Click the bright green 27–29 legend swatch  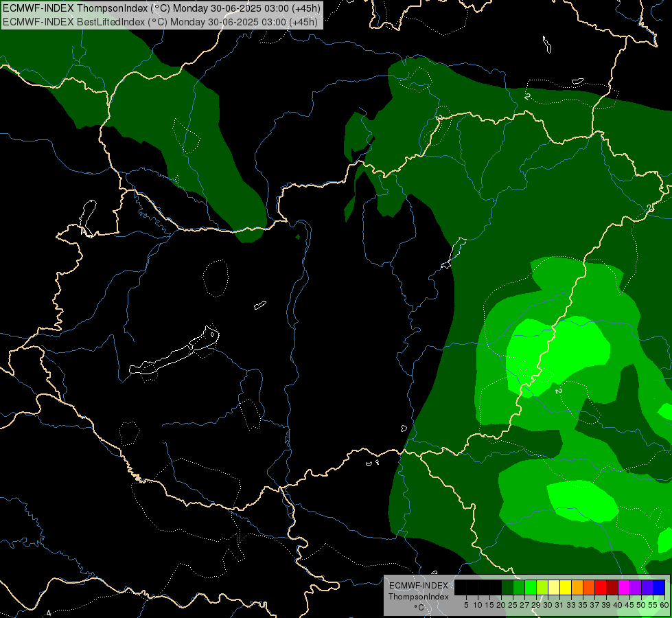click(x=531, y=587)
